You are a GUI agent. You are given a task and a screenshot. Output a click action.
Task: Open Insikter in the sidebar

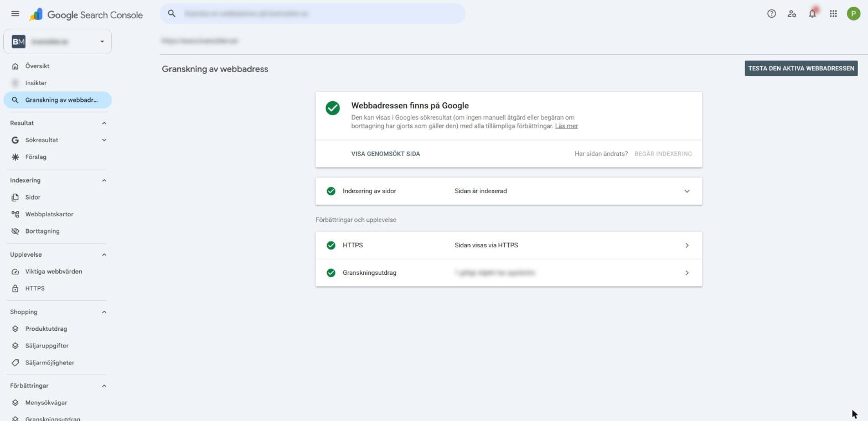point(58,83)
